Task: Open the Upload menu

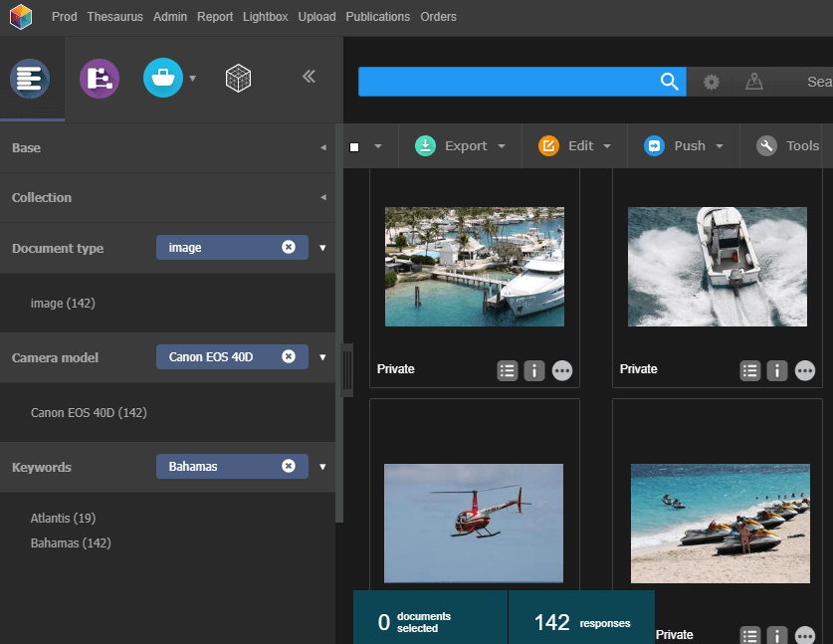Action: click(316, 17)
